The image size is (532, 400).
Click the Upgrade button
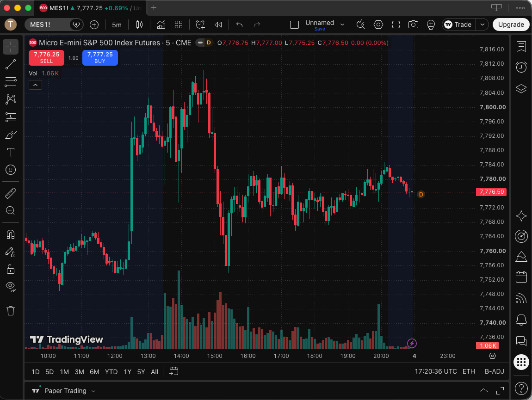[511, 25]
